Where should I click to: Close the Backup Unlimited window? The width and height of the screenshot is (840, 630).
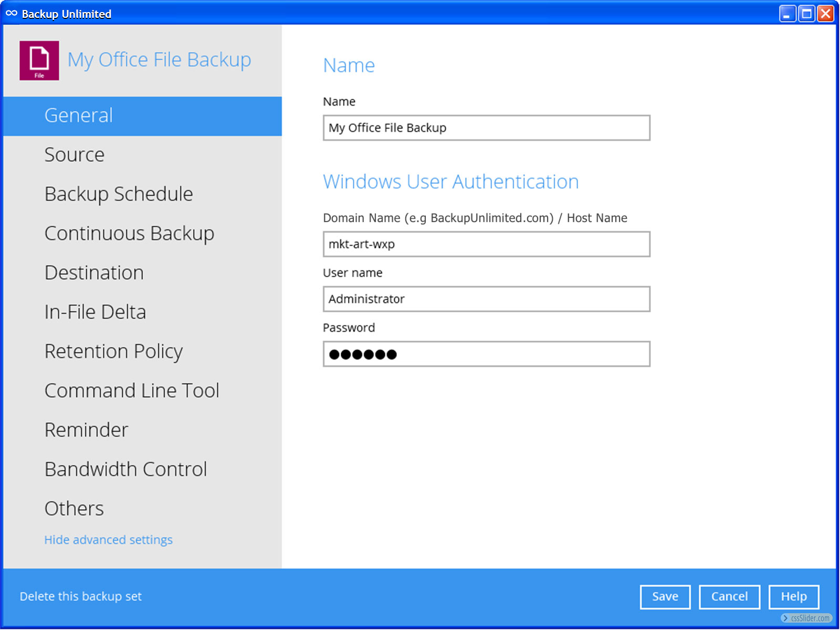[825, 14]
